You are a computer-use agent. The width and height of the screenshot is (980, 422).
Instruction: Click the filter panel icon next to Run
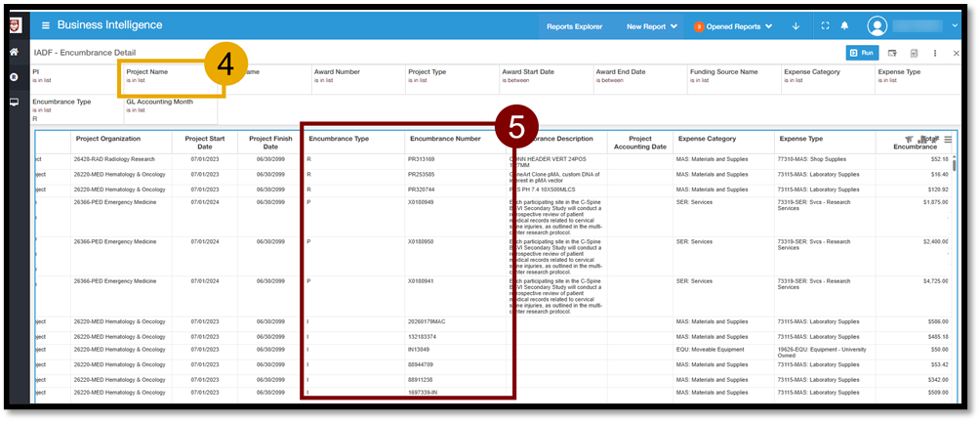[x=892, y=53]
